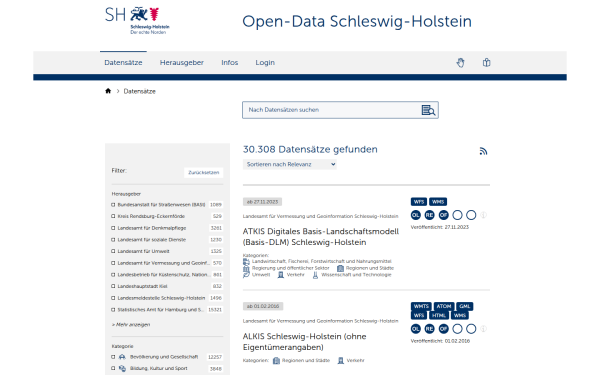This screenshot has width=600, height=375.
Task: Click the WMS badge on ATKIS dataset
Action: pyautogui.click(x=438, y=202)
